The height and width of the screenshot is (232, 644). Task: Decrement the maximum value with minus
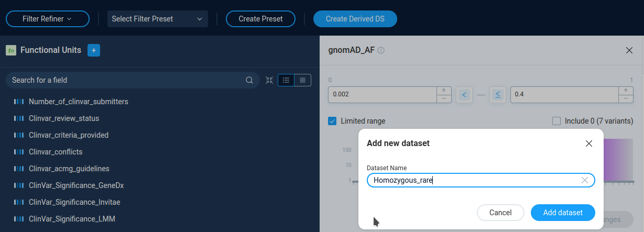[626, 98]
